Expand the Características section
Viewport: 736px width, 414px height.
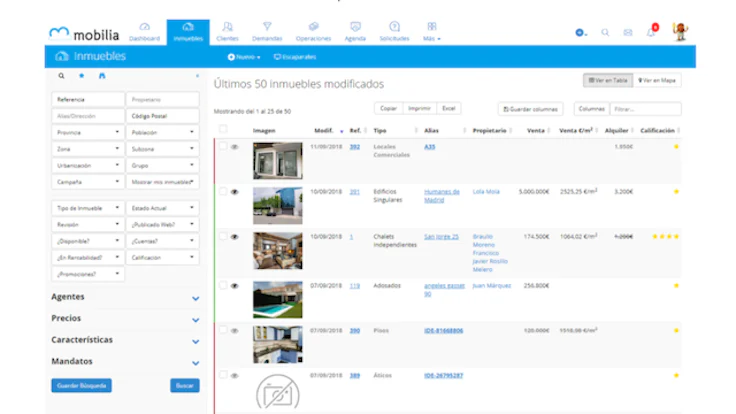[x=125, y=340]
